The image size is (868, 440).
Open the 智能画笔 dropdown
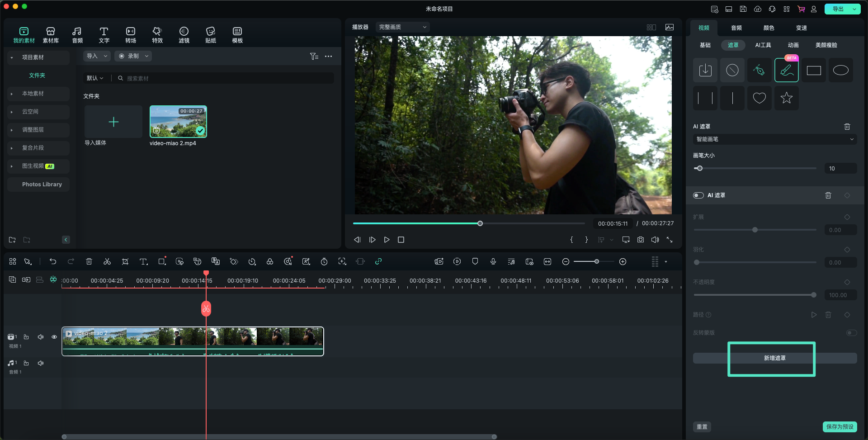(x=774, y=139)
